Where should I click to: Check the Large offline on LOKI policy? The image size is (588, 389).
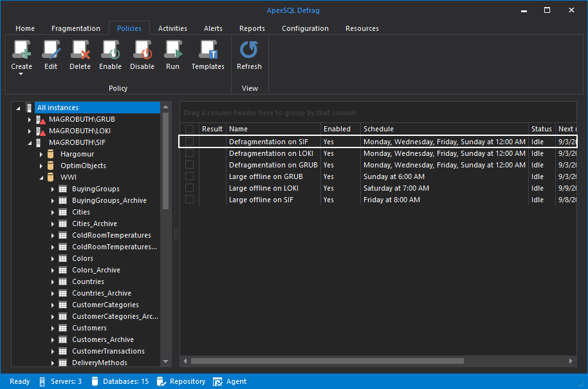click(x=189, y=188)
